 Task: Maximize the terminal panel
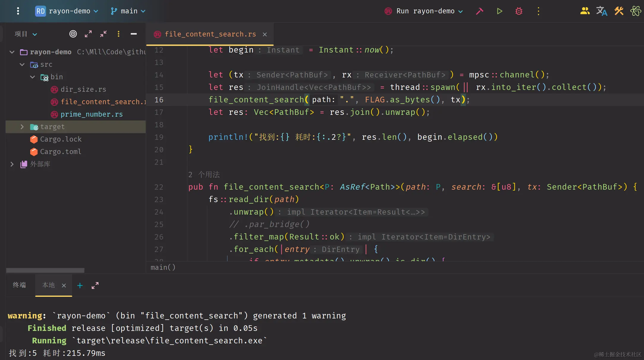[x=95, y=286]
